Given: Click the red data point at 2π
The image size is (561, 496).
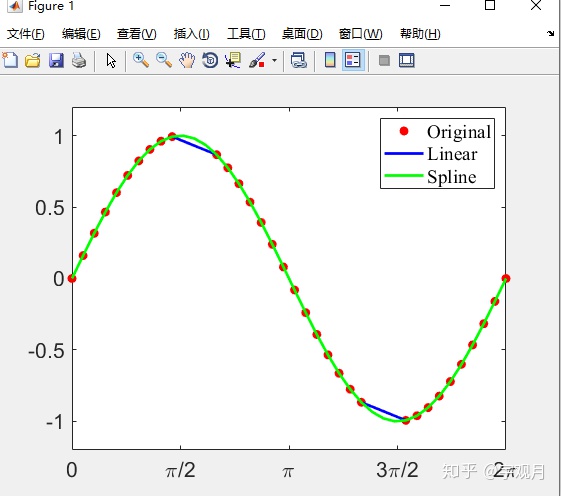Looking at the screenshot, I should [506, 278].
